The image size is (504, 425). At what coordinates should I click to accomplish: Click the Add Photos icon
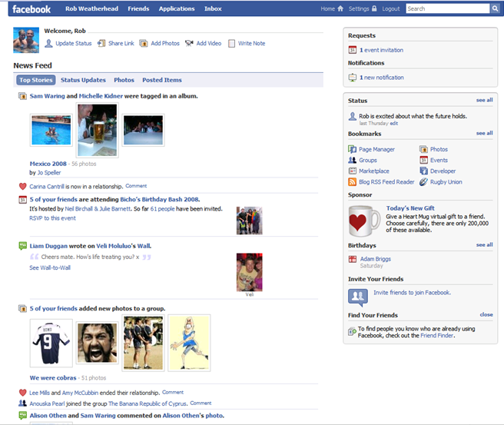tap(144, 43)
